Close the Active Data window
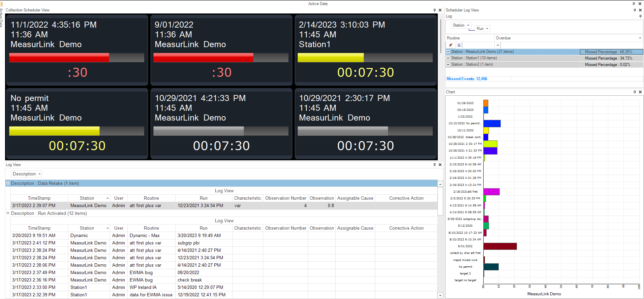Viewport: 644px width, 299px height. (640, 4)
